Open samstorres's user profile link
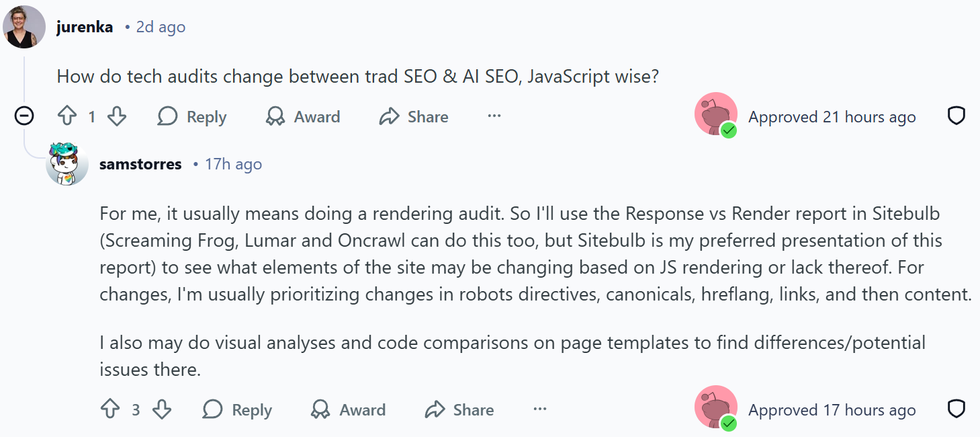This screenshot has height=437, width=980. [140, 164]
